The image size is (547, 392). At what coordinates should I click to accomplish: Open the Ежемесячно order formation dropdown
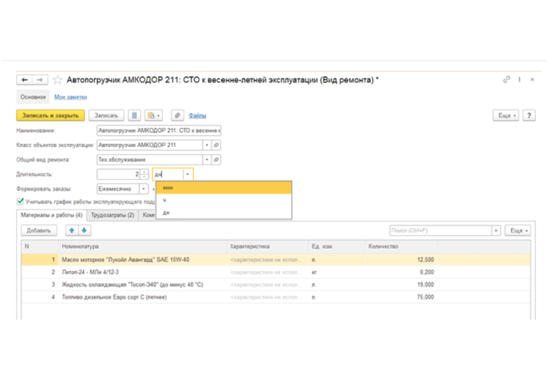[143, 188]
